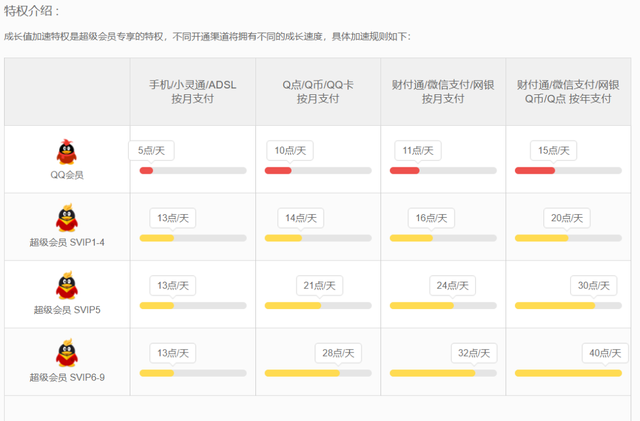Screen dimensions: 640x421
Task: Click the yellow bar under 16点/天
Action: pyautogui.click(x=443, y=238)
